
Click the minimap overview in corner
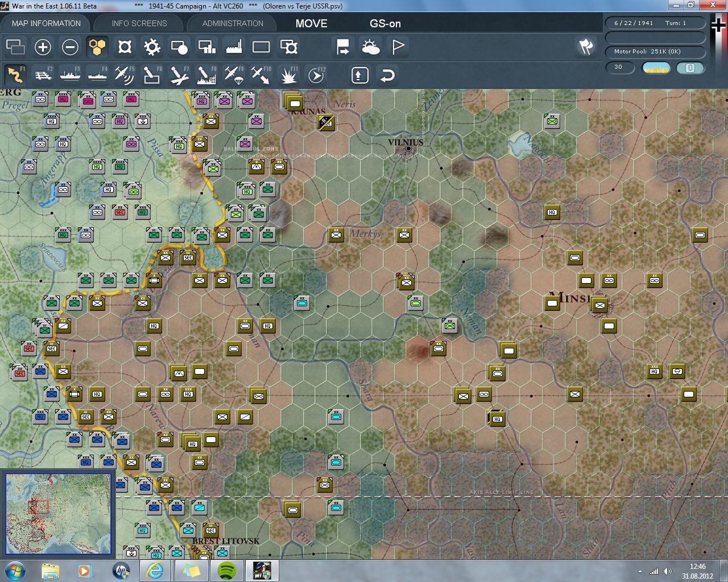[x=58, y=514]
